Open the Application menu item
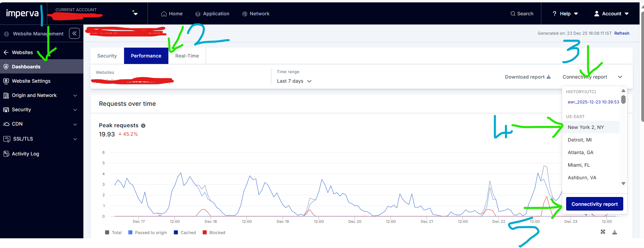 [x=212, y=14]
